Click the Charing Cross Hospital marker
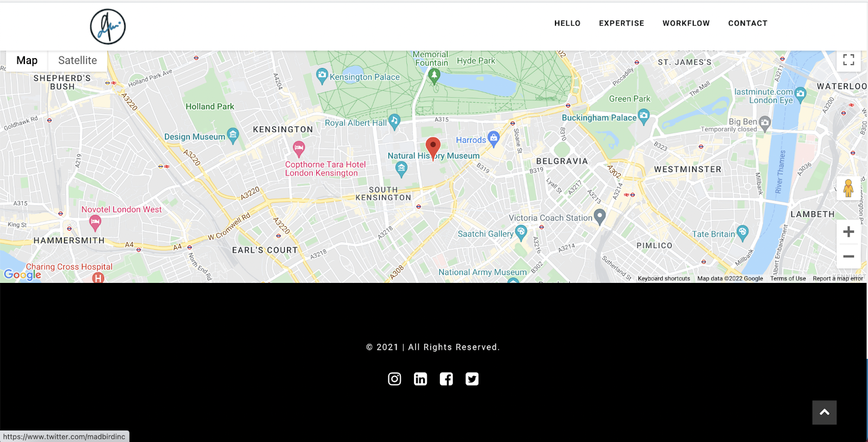The image size is (868, 442). tap(98, 278)
